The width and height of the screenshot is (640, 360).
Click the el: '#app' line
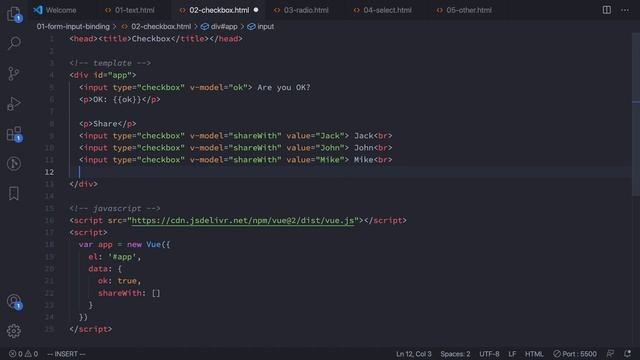tap(115, 257)
